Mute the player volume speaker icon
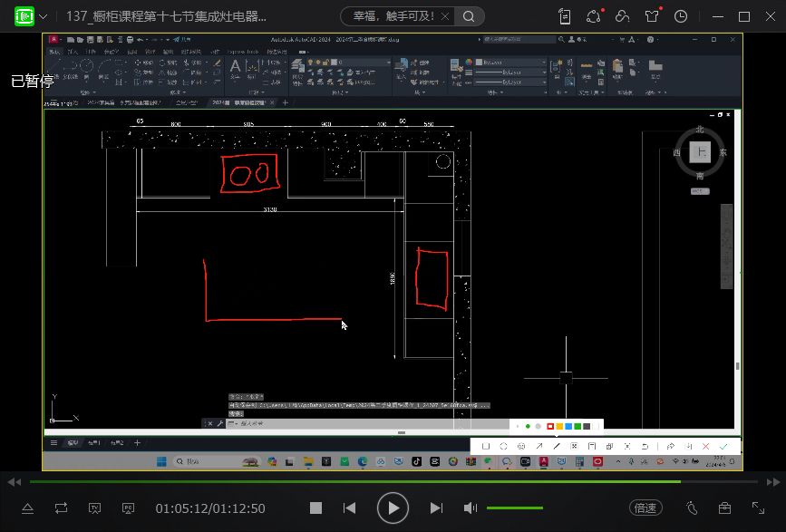This screenshot has width=786, height=532. (471, 508)
